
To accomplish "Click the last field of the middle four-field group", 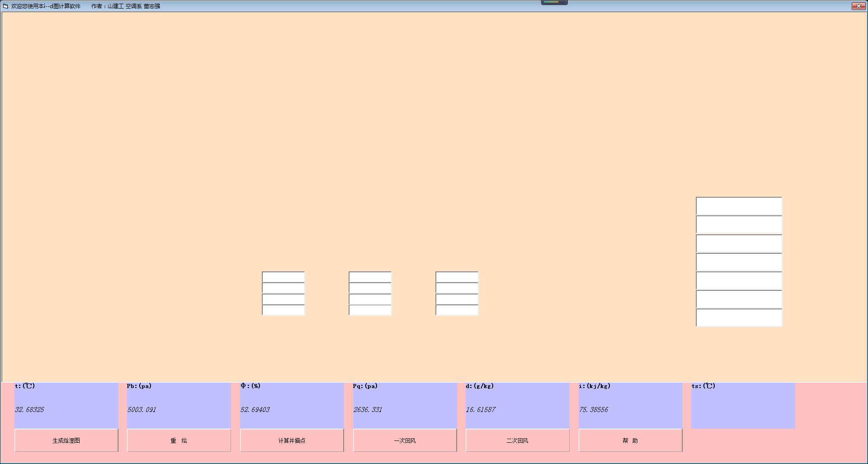I will tap(370, 310).
